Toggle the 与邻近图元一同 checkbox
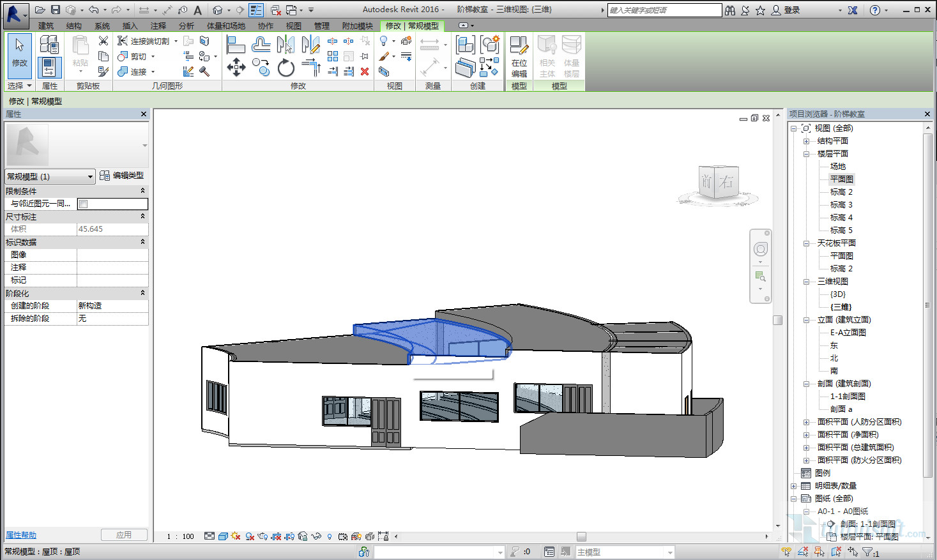The height and width of the screenshot is (560, 937). [x=83, y=204]
